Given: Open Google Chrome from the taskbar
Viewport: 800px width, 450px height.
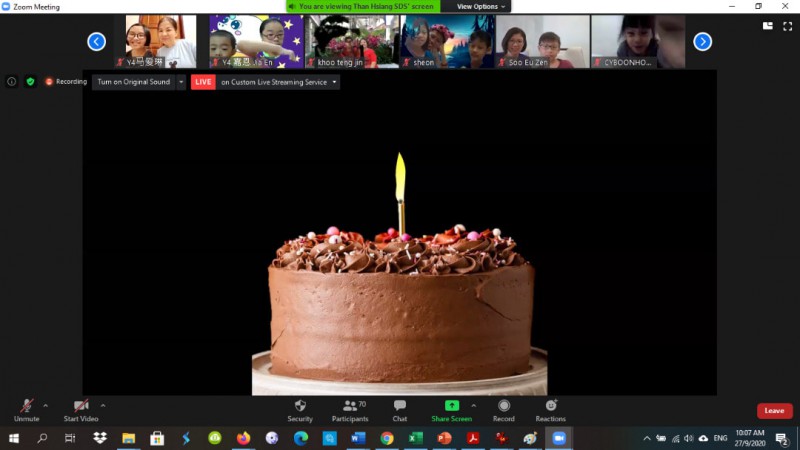Looking at the screenshot, I should (x=387, y=438).
